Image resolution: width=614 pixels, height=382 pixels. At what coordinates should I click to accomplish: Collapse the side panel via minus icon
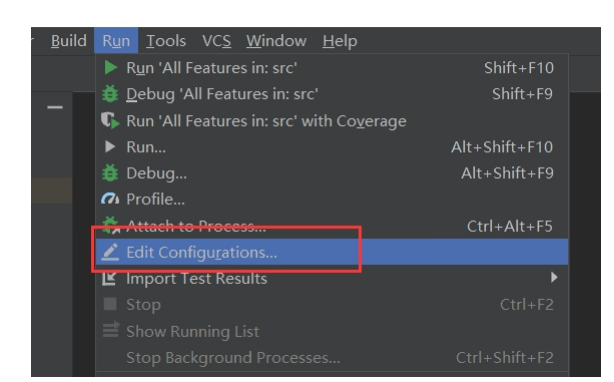pos(55,107)
